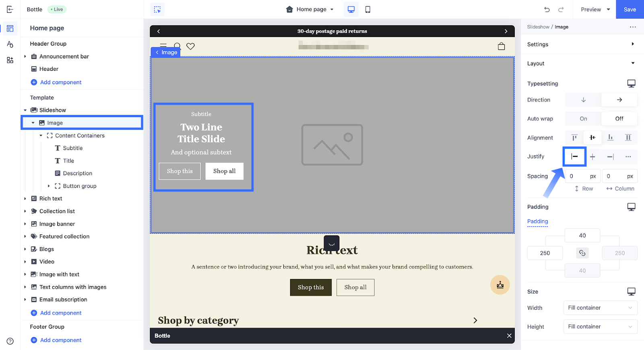This screenshot has width=644, height=350.
Task: Turn Auto wrap On
Action: [x=583, y=118]
